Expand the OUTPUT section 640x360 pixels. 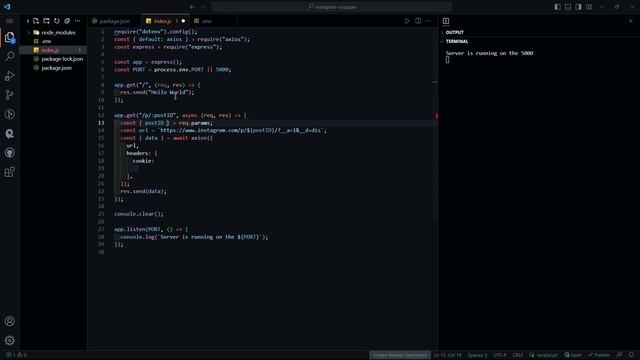click(455, 32)
